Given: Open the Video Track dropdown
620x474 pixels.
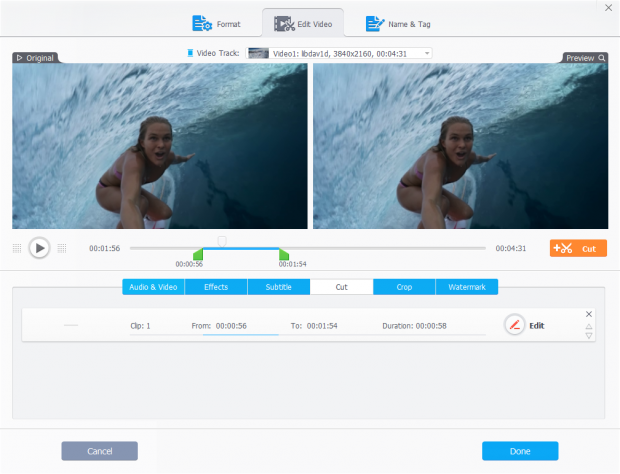Looking at the screenshot, I should point(339,53).
